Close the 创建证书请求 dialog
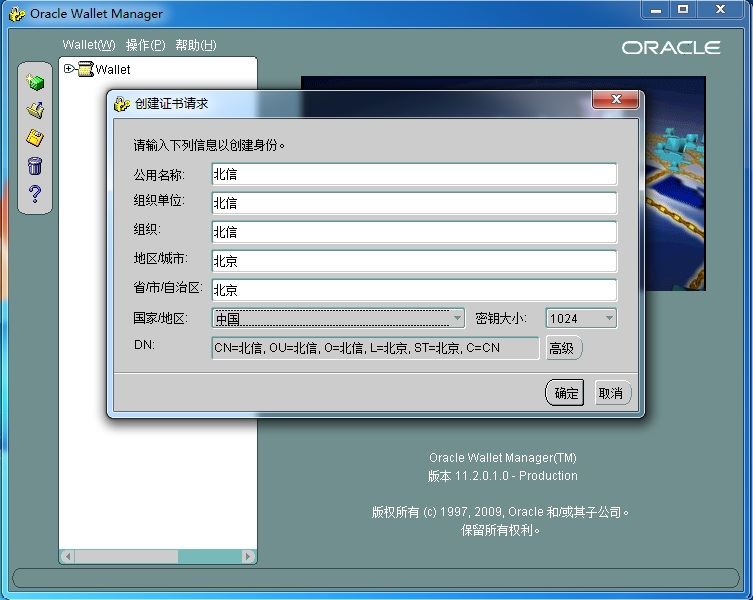 click(x=616, y=99)
